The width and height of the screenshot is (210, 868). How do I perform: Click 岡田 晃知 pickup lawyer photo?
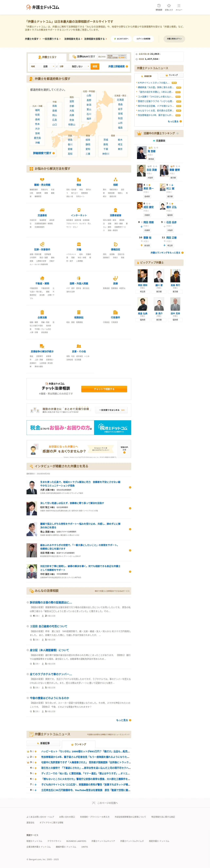(143, 276)
